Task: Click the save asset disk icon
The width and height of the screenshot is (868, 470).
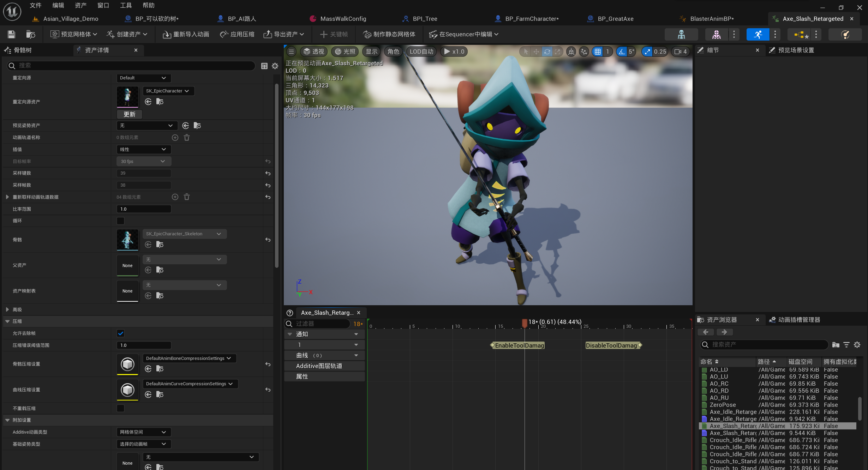Action: coord(11,34)
